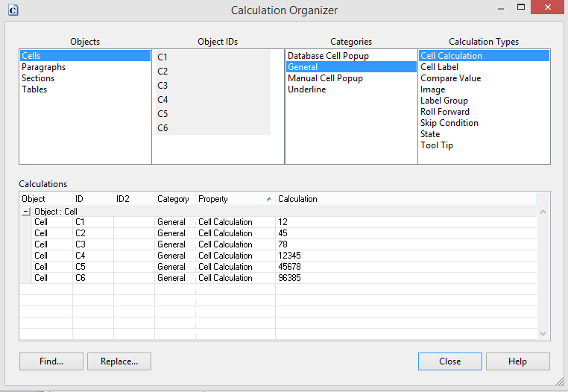Choose the Tool Tip calculation type
568x392 pixels.
(436, 145)
